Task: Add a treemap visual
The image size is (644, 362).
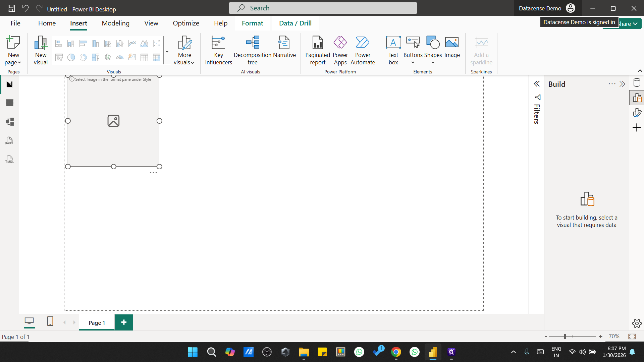Action: click(x=95, y=57)
